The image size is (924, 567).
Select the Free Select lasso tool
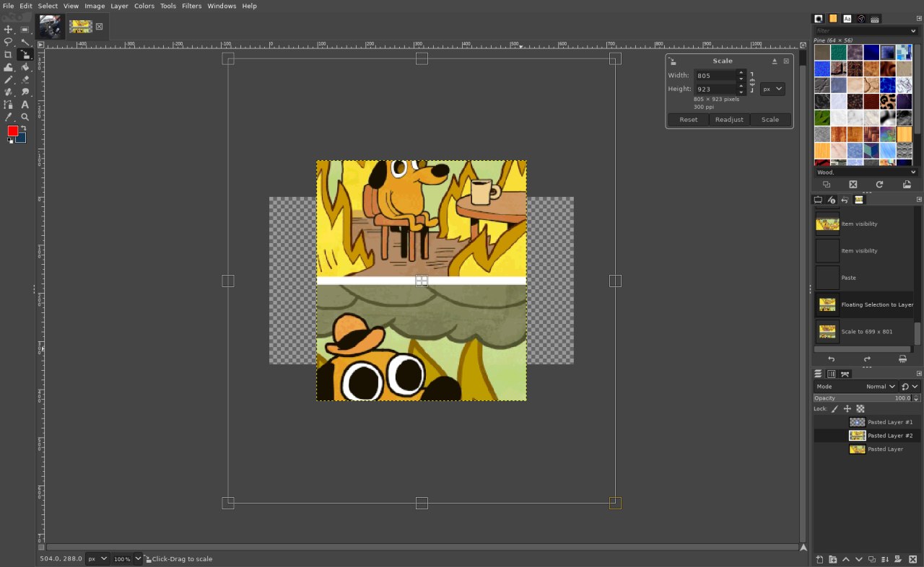tap(9, 42)
